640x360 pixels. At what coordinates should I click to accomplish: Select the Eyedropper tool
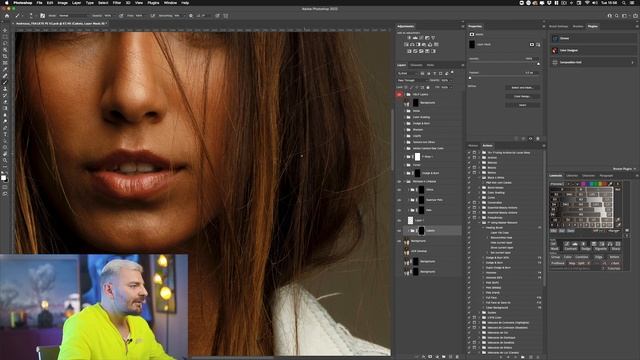5,69
